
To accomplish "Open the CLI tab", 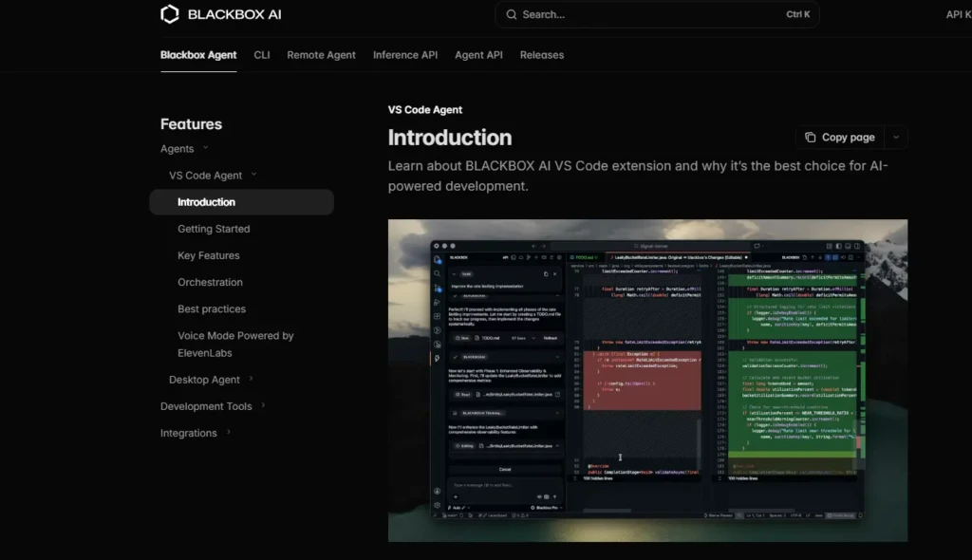I will tap(262, 54).
